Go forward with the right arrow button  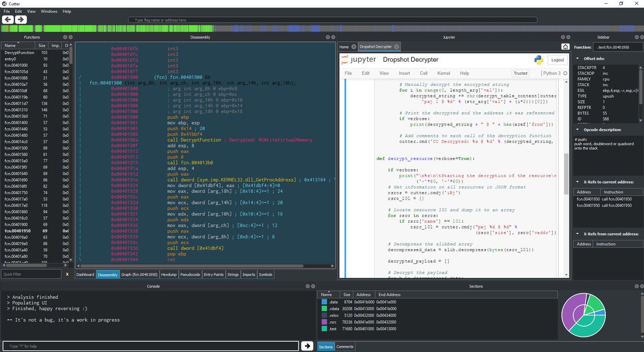tap(20, 19)
